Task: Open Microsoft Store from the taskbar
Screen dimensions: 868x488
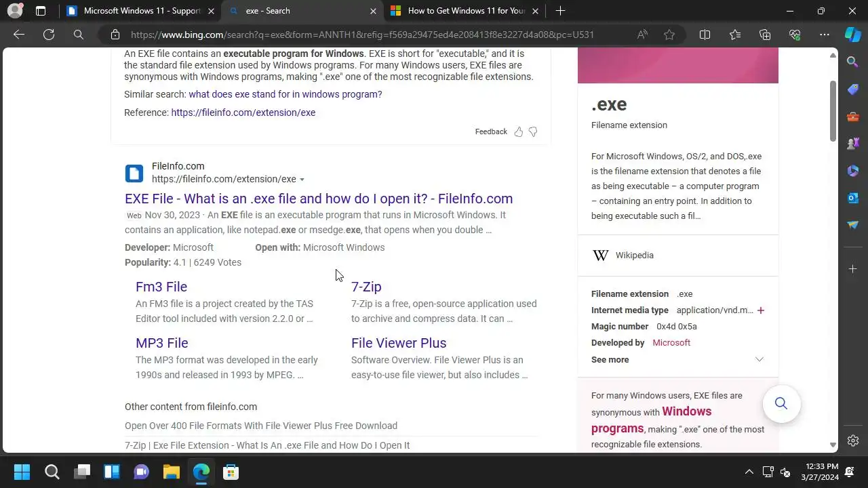Action: click(231, 472)
